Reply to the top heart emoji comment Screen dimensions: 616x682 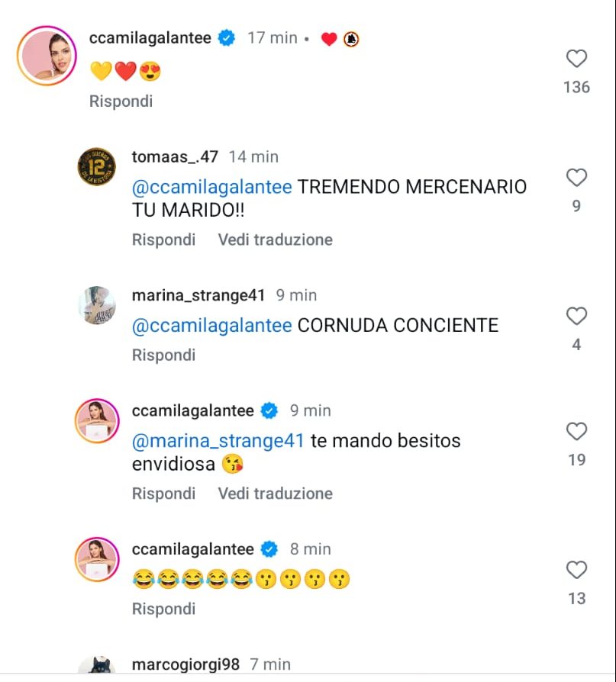(121, 101)
